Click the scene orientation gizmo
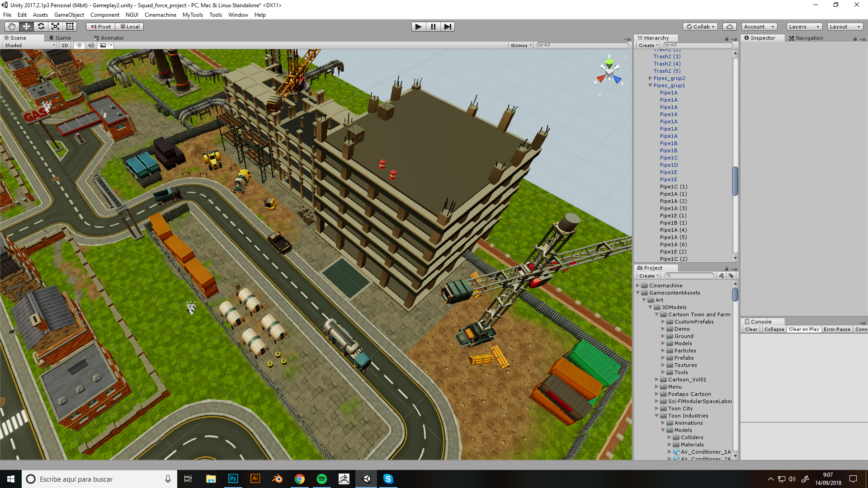The width and height of the screenshot is (868, 488). [609, 72]
